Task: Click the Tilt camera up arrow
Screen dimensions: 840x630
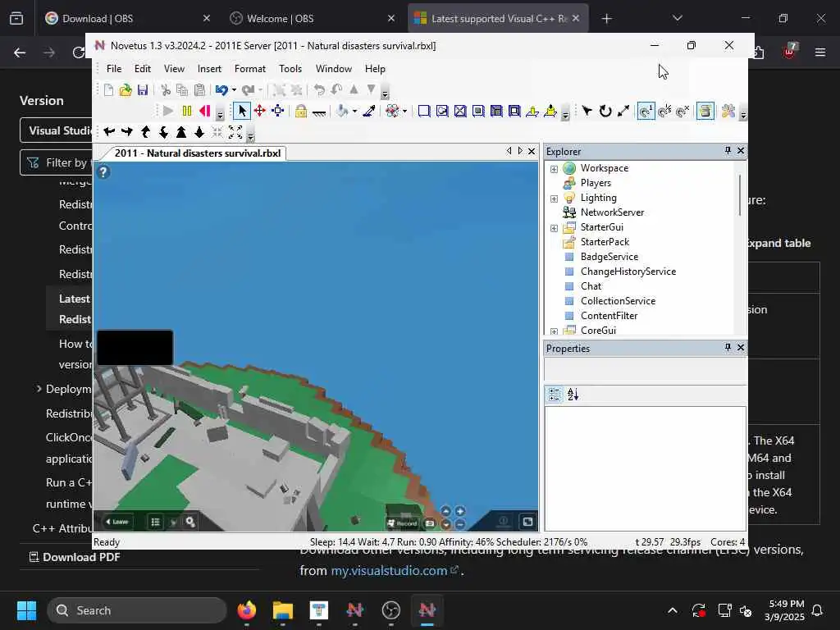Action: point(145,132)
